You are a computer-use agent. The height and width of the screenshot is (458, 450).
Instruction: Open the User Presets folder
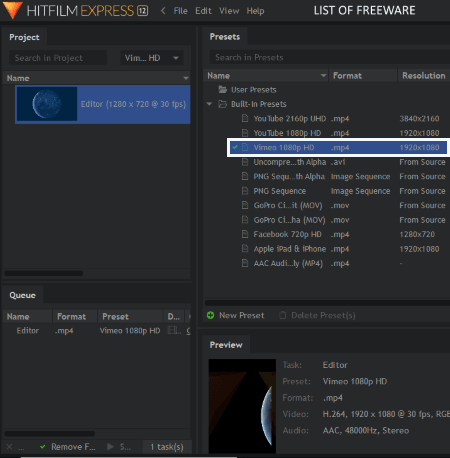pos(253,90)
